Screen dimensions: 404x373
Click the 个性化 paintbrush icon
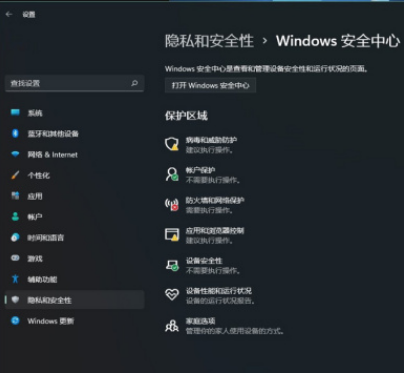click(x=15, y=175)
